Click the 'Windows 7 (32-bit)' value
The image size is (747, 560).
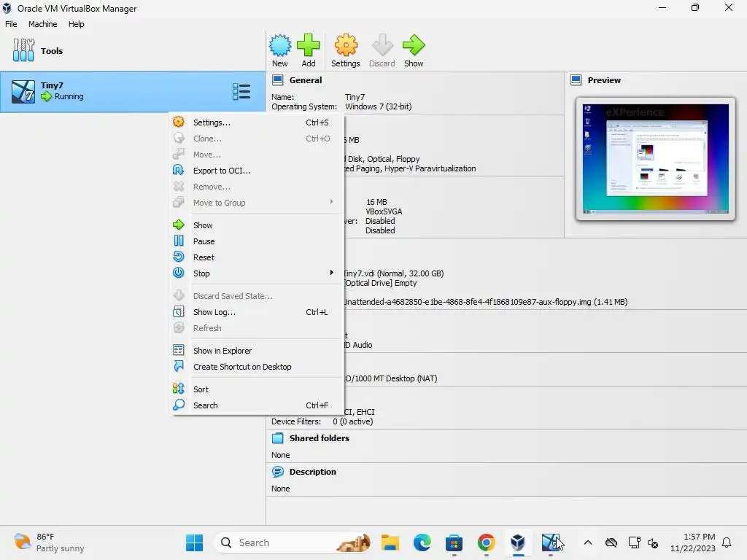pos(379,106)
